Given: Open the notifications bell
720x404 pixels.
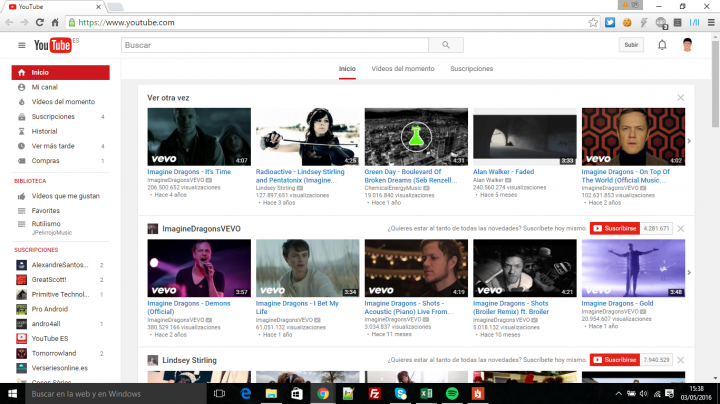Looking at the screenshot, I should [x=662, y=45].
